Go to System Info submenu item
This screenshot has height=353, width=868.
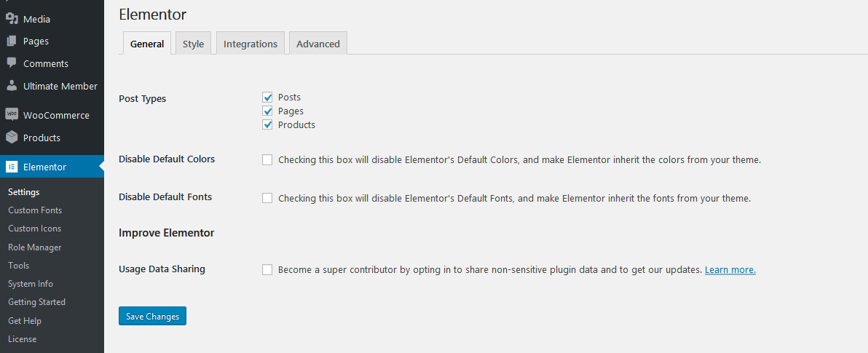coord(31,284)
